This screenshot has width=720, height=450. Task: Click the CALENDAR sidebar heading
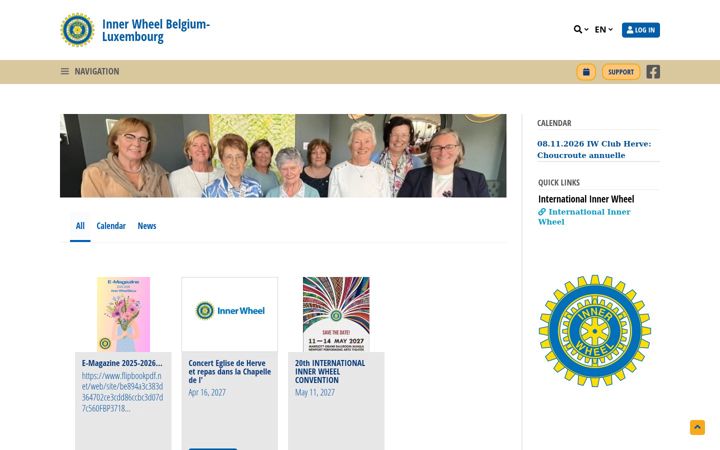point(554,123)
